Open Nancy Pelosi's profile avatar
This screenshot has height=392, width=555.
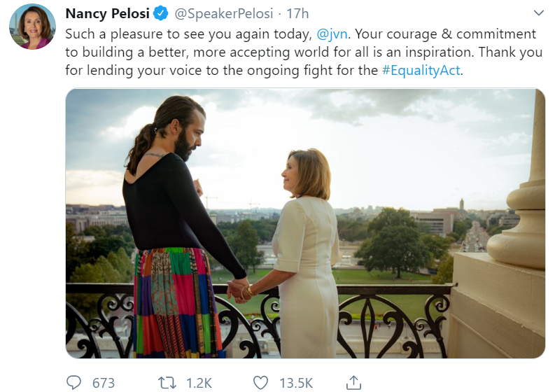click(x=33, y=26)
